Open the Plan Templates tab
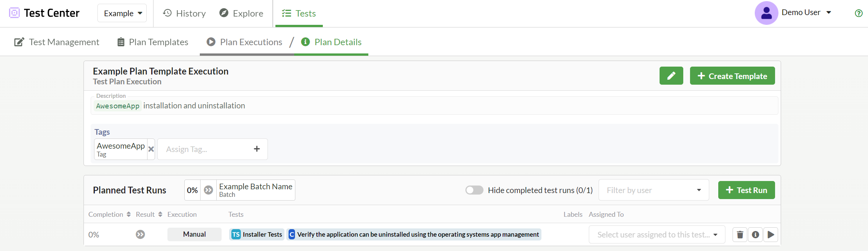This screenshot has height=251, width=868. (153, 42)
